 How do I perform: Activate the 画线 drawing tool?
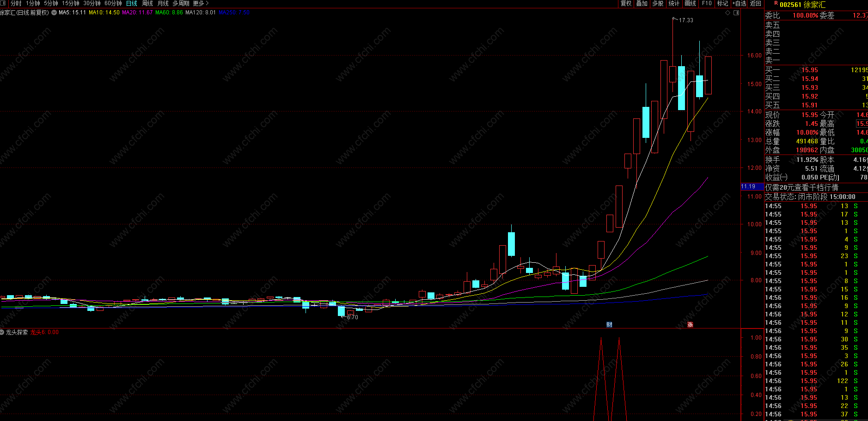click(x=691, y=3)
